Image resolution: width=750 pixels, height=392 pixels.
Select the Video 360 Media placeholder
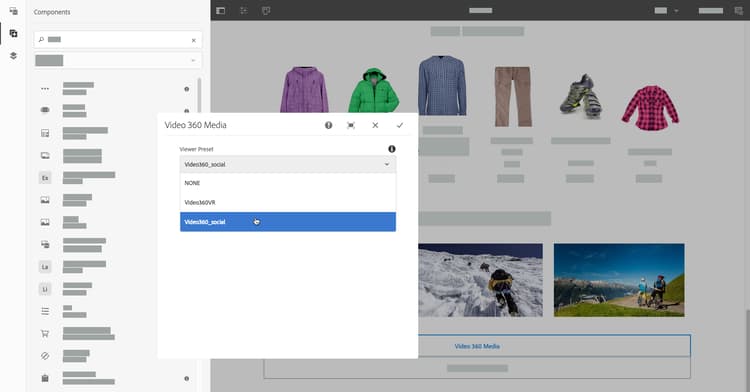pos(477,346)
